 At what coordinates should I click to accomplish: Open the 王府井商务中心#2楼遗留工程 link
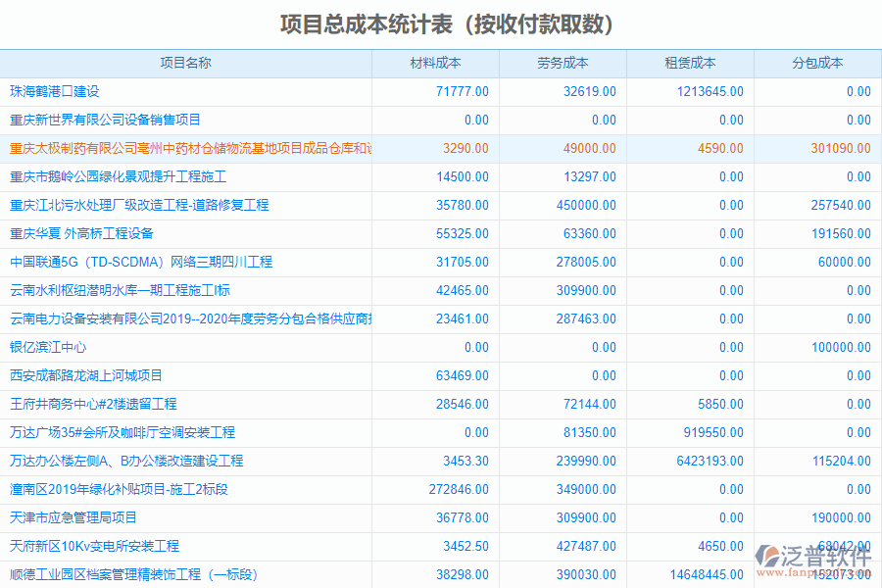pyautogui.click(x=103, y=404)
